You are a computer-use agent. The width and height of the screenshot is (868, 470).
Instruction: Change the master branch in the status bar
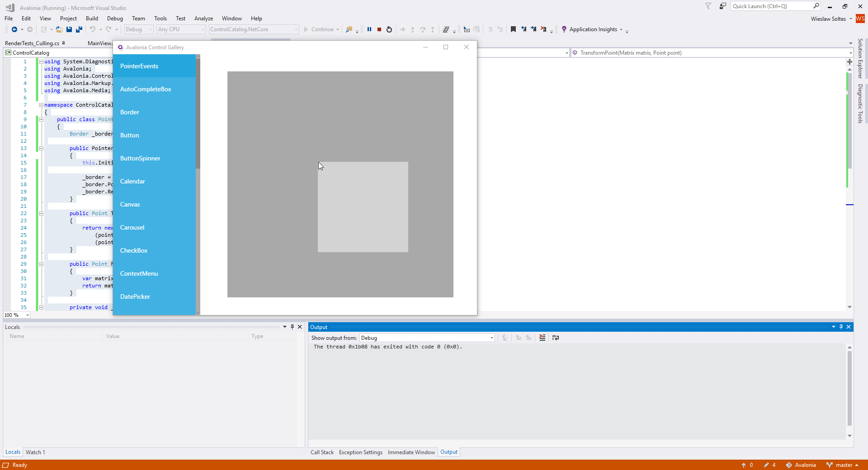coord(844,465)
